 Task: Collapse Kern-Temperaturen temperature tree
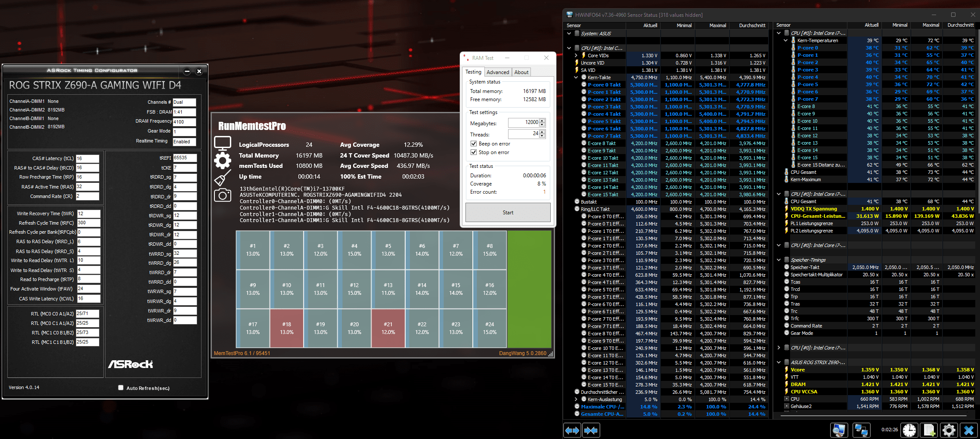(x=785, y=40)
